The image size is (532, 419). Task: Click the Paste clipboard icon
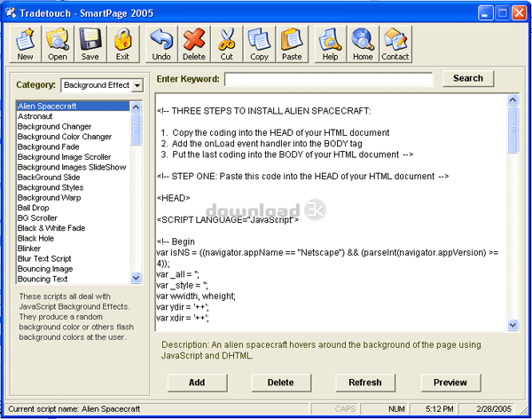click(292, 43)
